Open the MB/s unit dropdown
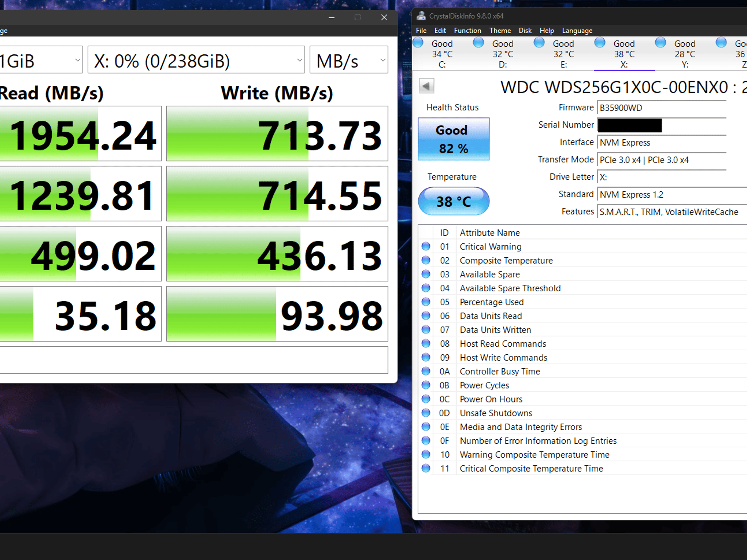 [x=349, y=60]
